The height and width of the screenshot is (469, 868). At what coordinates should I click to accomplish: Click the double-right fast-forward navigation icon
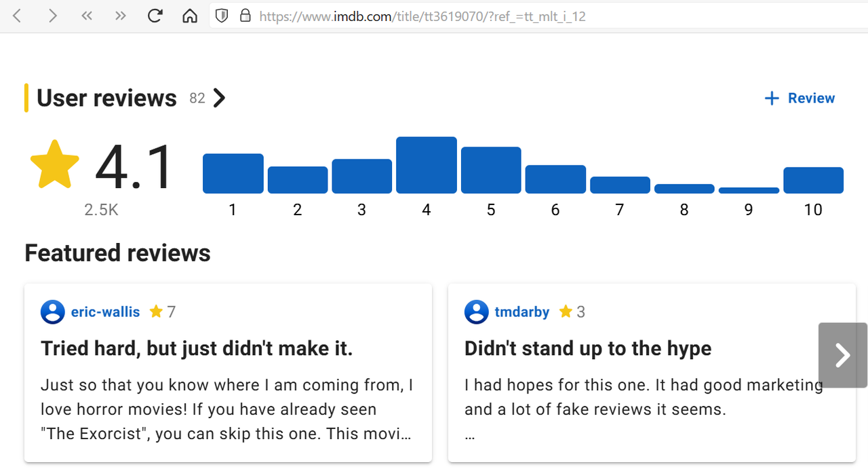[121, 16]
